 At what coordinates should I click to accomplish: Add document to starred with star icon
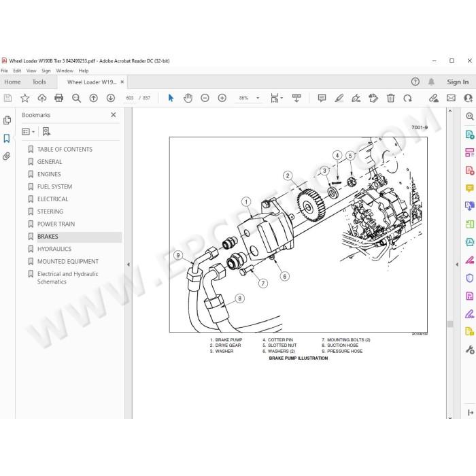tap(24, 98)
